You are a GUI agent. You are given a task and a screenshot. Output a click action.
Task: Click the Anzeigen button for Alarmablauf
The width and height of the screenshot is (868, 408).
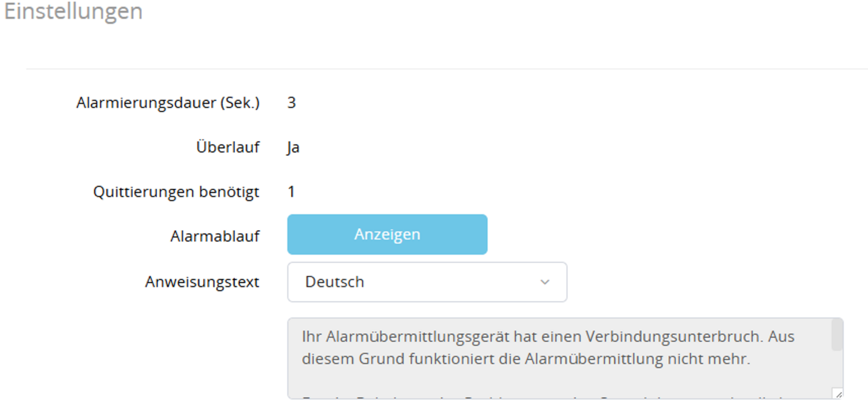386,234
